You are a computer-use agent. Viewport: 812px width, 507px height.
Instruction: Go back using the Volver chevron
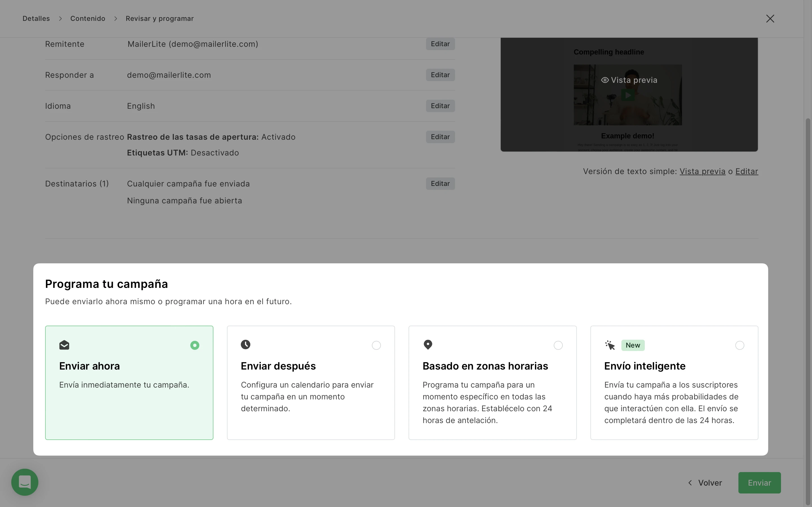[x=690, y=483]
